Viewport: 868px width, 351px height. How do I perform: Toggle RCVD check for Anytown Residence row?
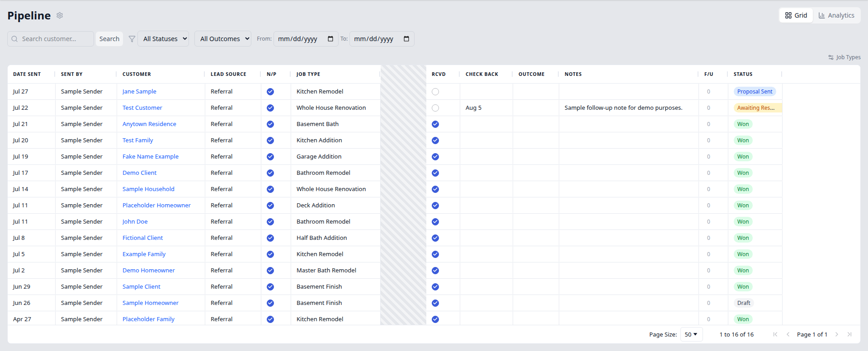[435, 124]
